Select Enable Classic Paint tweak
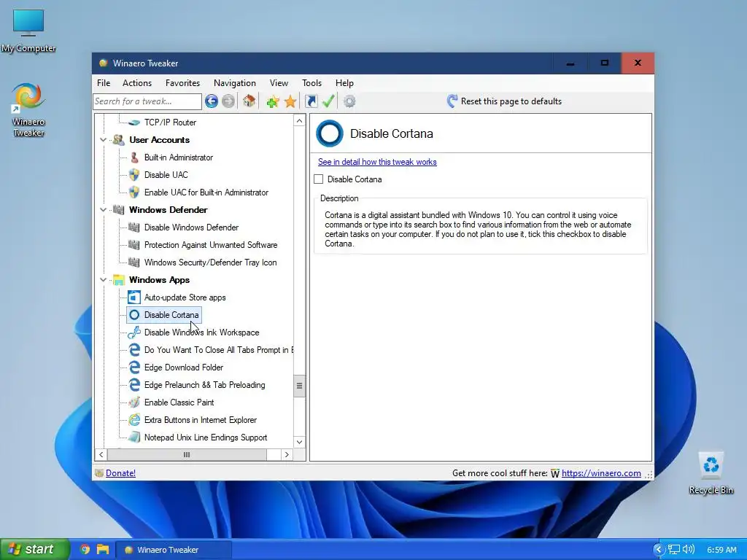The height and width of the screenshot is (560, 747). coord(179,402)
